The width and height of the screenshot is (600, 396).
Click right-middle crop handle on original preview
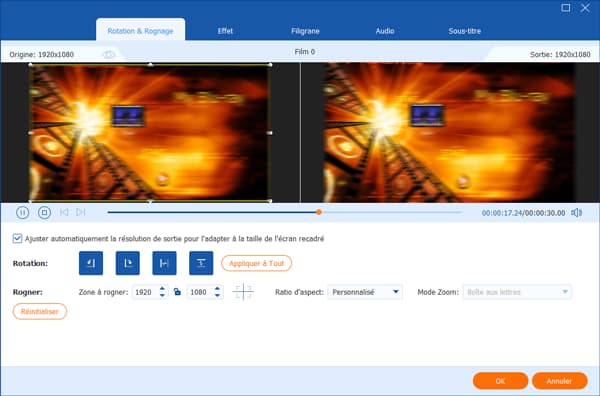click(270, 133)
